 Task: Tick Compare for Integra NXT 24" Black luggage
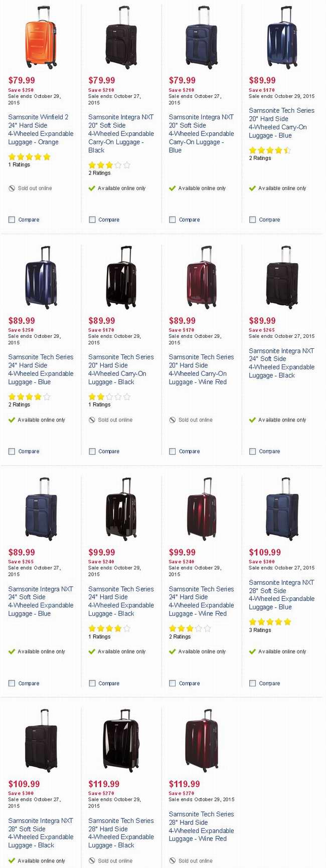[252, 451]
